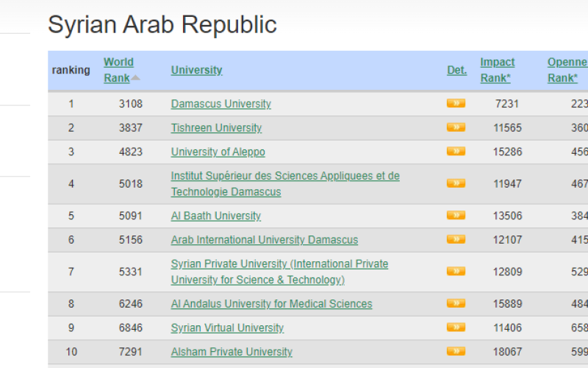Click details arrow icon for Tishreen University
The image size is (588, 368).
pyautogui.click(x=456, y=127)
